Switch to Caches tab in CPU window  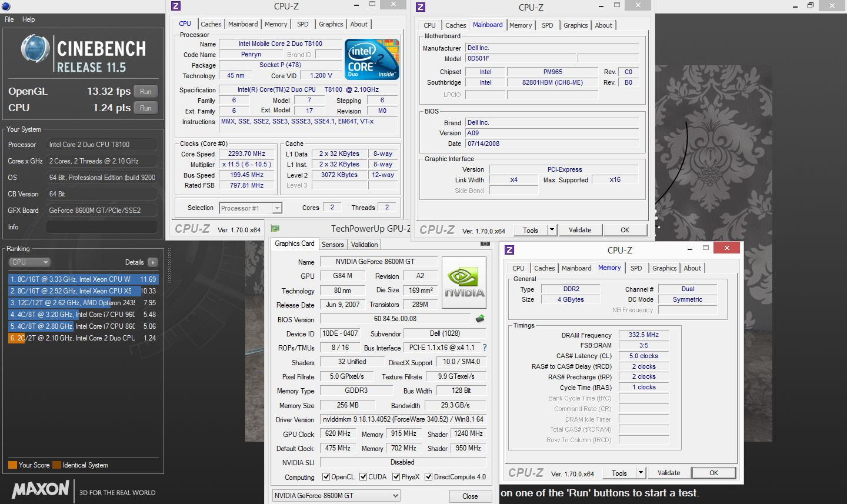211,24
